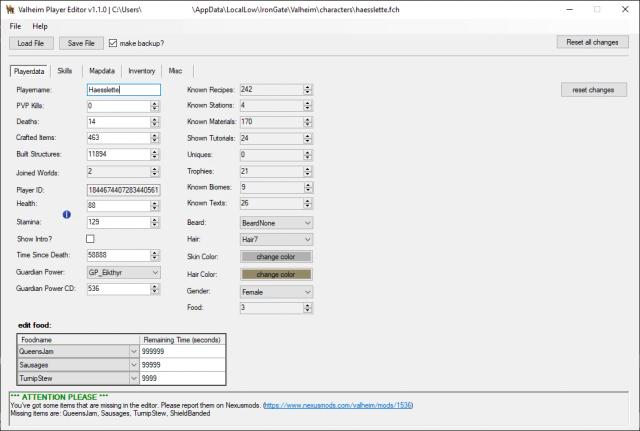
Task: Expand the TurnipStew food name dropdown
Action: pyautogui.click(x=133, y=378)
